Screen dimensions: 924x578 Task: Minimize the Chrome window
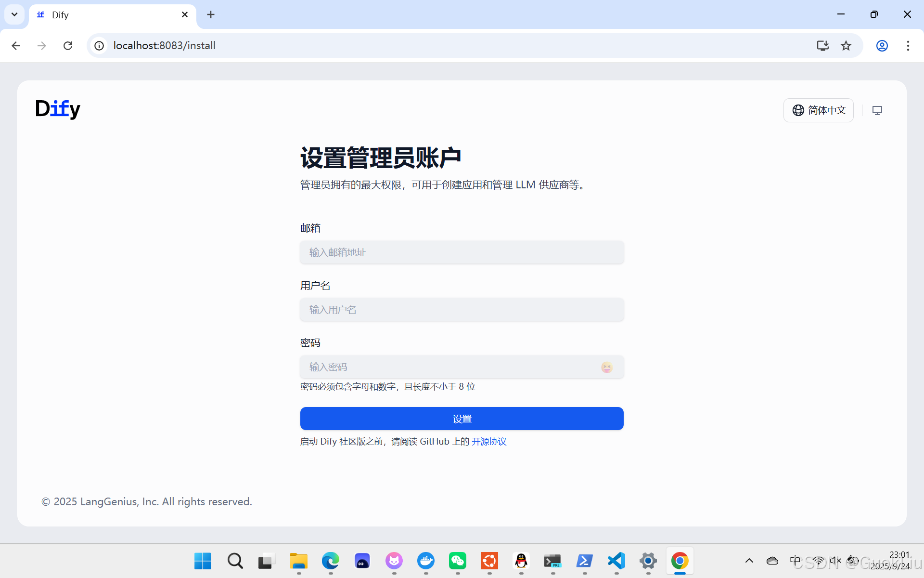pyautogui.click(x=841, y=14)
